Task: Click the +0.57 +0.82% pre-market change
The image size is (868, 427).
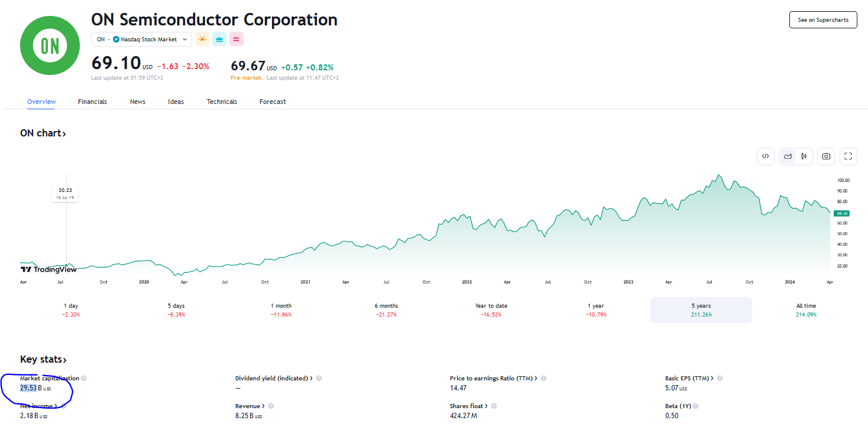Action: (x=307, y=68)
